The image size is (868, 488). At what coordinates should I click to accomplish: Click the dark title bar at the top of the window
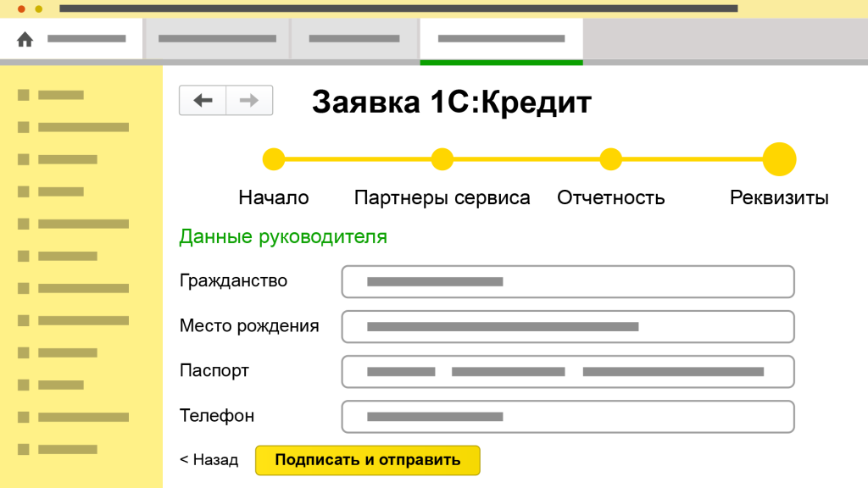(398, 8)
